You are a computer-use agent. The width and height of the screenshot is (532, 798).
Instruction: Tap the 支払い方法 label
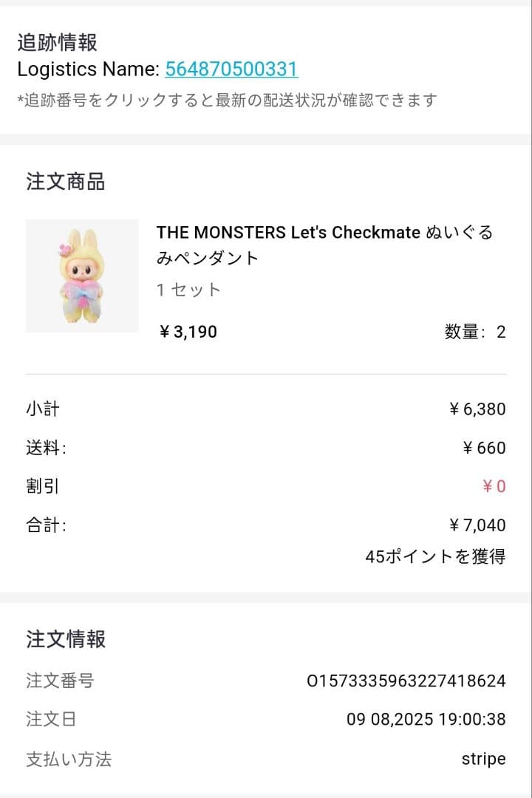(69, 759)
